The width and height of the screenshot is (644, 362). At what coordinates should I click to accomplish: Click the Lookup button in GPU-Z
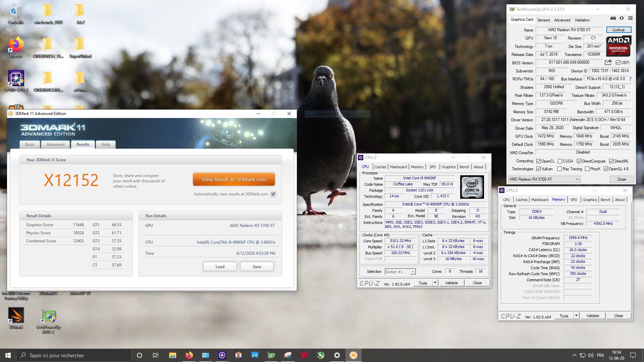(x=619, y=30)
